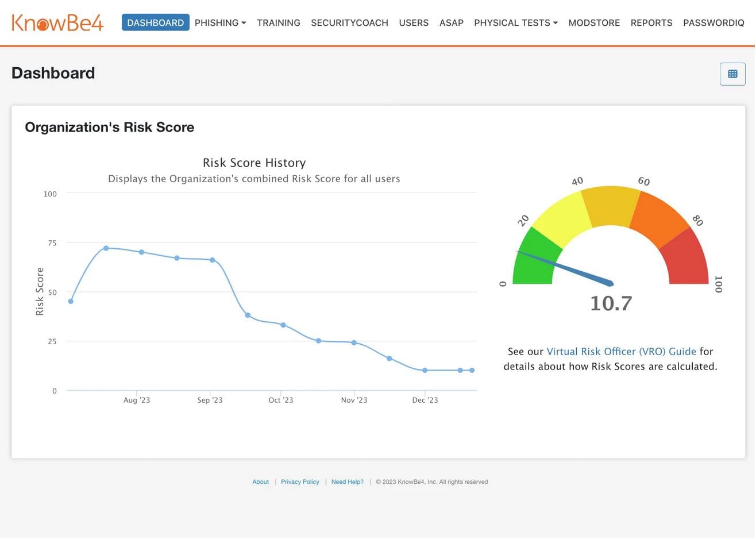
Task: Click the last data point in the risk history line
Action: 472,371
